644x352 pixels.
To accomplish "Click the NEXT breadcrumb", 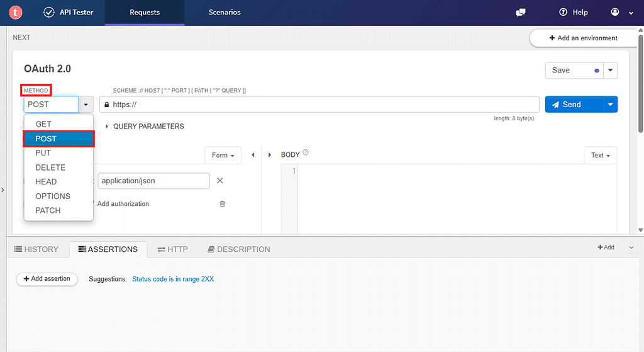I will [21, 37].
